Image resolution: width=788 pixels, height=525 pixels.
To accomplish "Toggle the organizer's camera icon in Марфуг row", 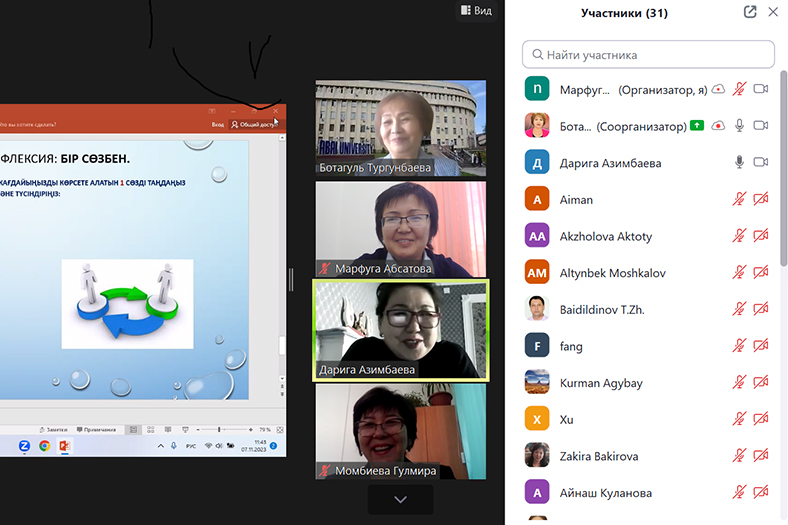I will click(x=760, y=89).
